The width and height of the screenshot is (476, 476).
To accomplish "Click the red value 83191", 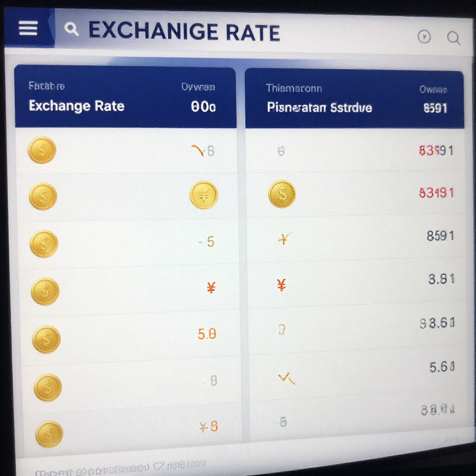I will [436, 193].
